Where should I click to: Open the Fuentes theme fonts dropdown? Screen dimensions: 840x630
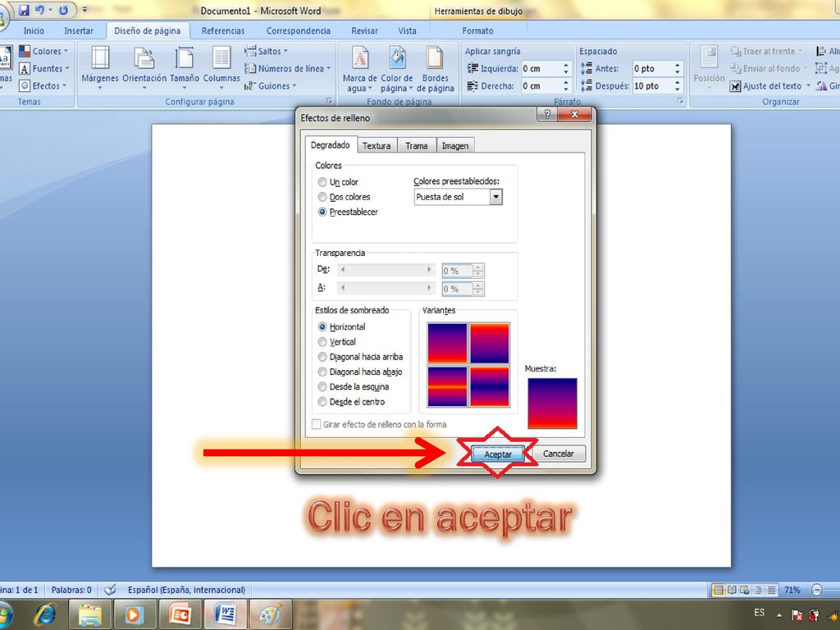(44, 69)
